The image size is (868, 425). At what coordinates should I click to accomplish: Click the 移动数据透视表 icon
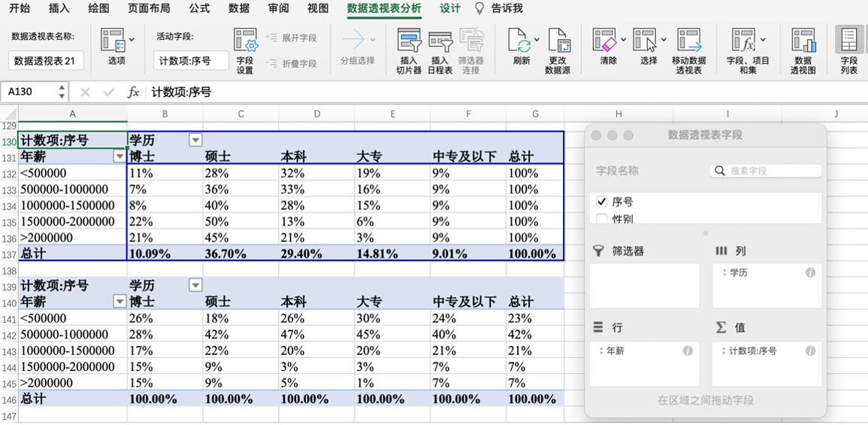pyautogui.click(x=688, y=41)
